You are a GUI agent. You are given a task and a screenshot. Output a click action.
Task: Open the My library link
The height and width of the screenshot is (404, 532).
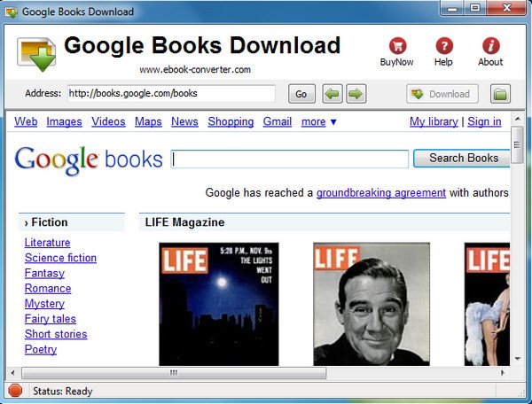pos(434,121)
